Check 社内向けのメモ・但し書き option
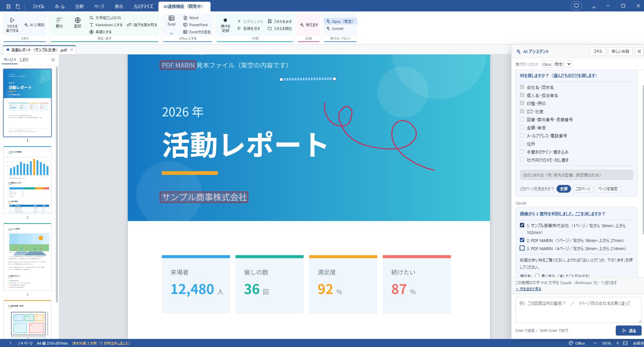 (x=522, y=160)
